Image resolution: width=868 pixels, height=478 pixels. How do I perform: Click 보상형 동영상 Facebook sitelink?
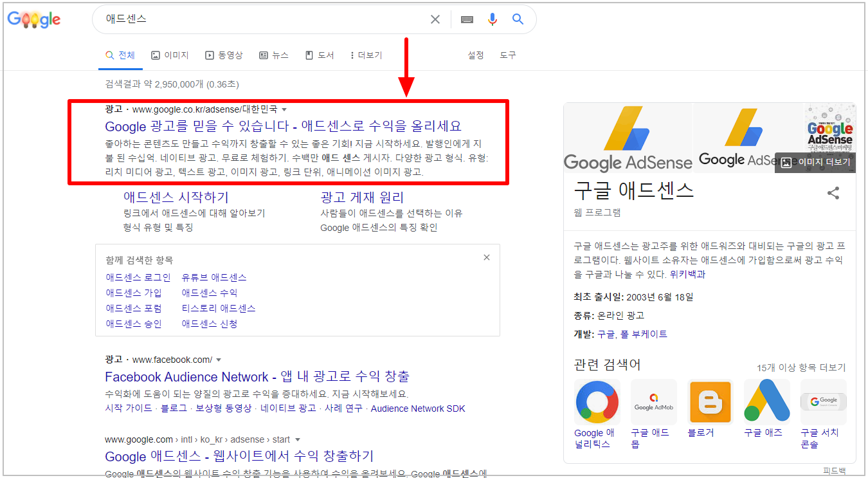tap(223, 409)
